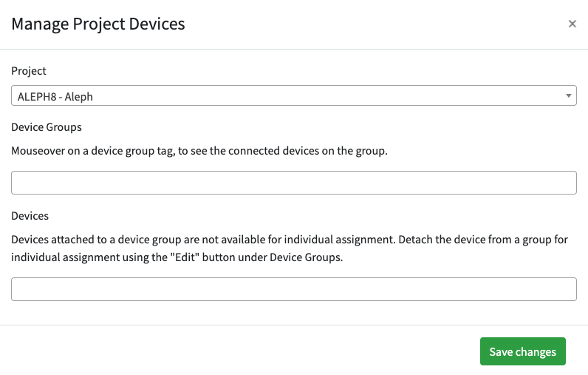Select the ALEPH8 - Aleph project text
Viewport: 588px width, 375px height.
click(x=55, y=96)
